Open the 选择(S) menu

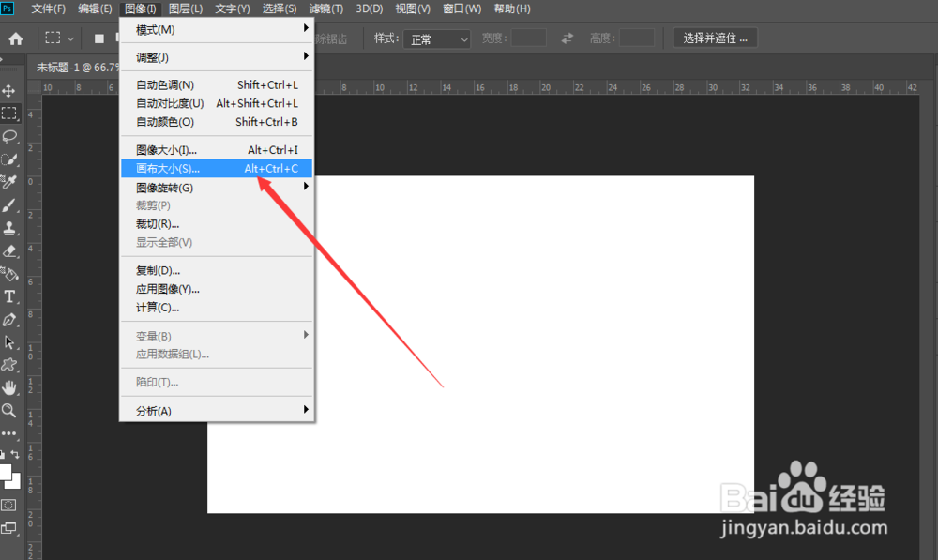(x=280, y=8)
